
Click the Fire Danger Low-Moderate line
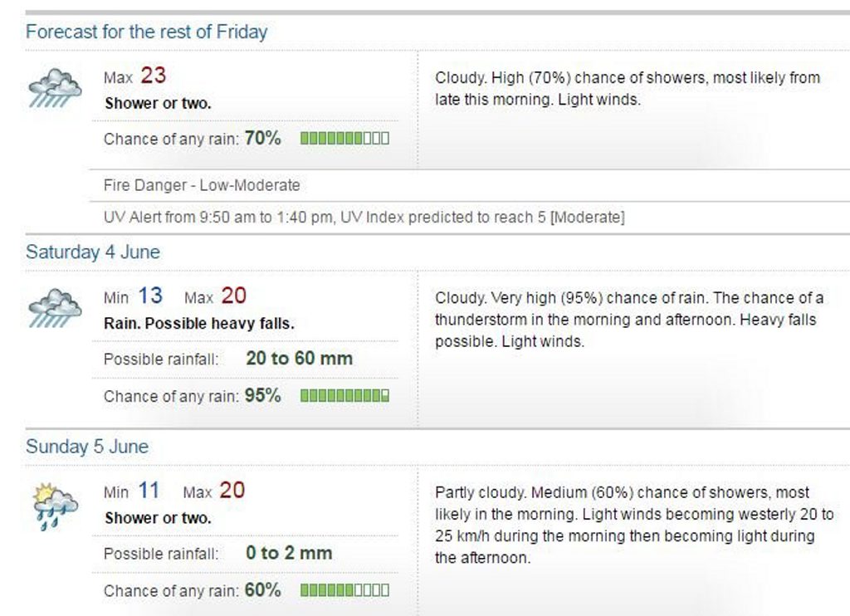click(x=202, y=185)
